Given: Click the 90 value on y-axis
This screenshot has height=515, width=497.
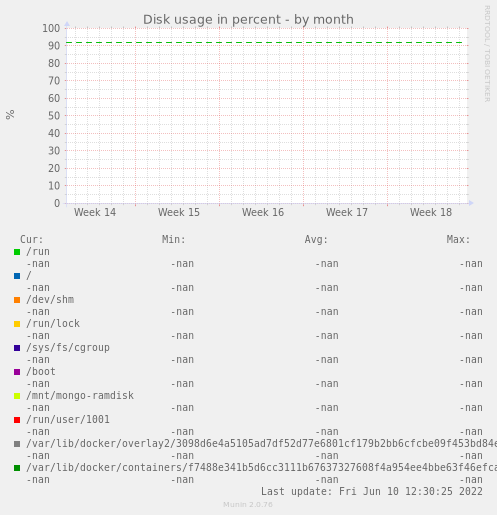Looking at the screenshot, I should [x=54, y=46].
